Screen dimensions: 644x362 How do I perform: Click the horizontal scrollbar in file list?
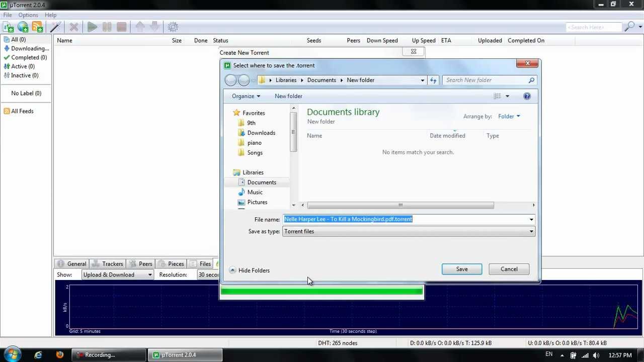(400, 205)
